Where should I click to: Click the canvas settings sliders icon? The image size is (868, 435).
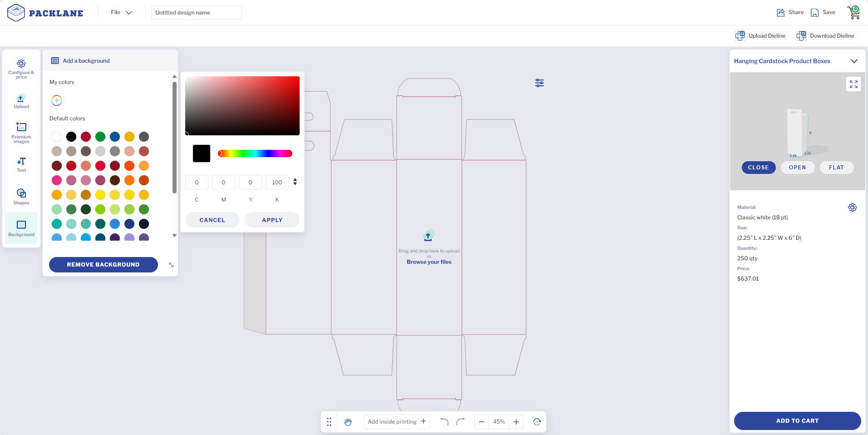pos(539,83)
